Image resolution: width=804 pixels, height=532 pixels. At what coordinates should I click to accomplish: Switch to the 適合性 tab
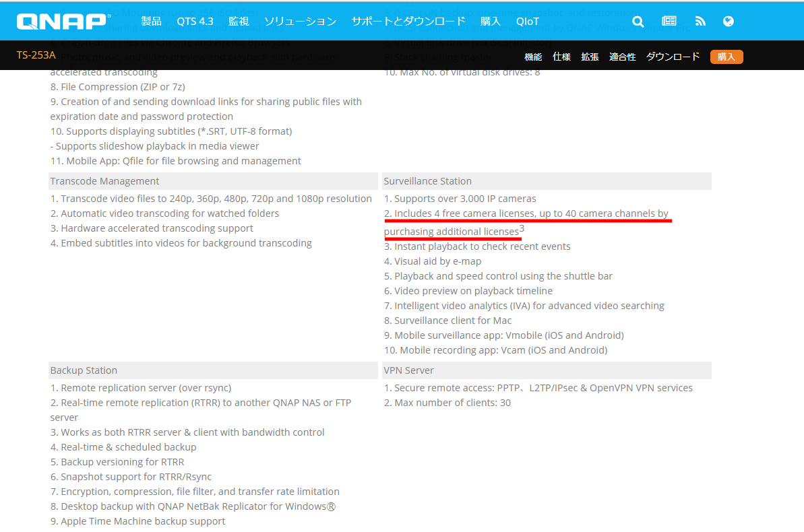pos(623,57)
